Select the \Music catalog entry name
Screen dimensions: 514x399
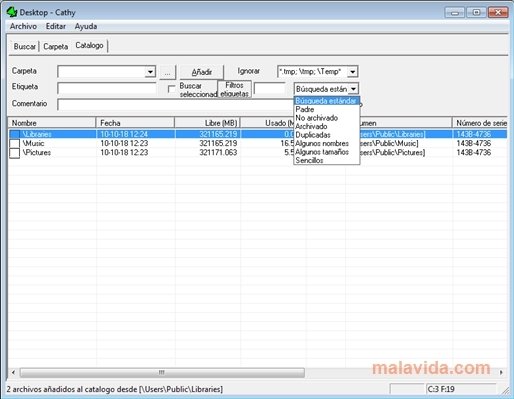[x=33, y=143]
